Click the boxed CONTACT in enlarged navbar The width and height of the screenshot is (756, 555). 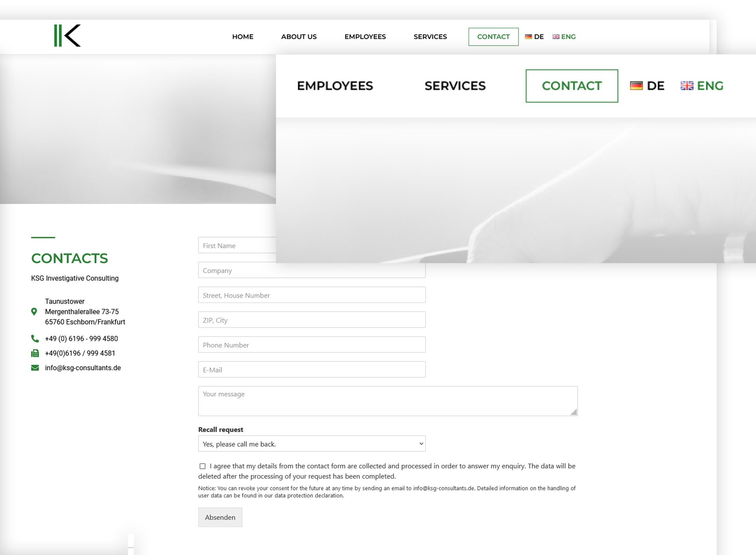pos(572,86)
